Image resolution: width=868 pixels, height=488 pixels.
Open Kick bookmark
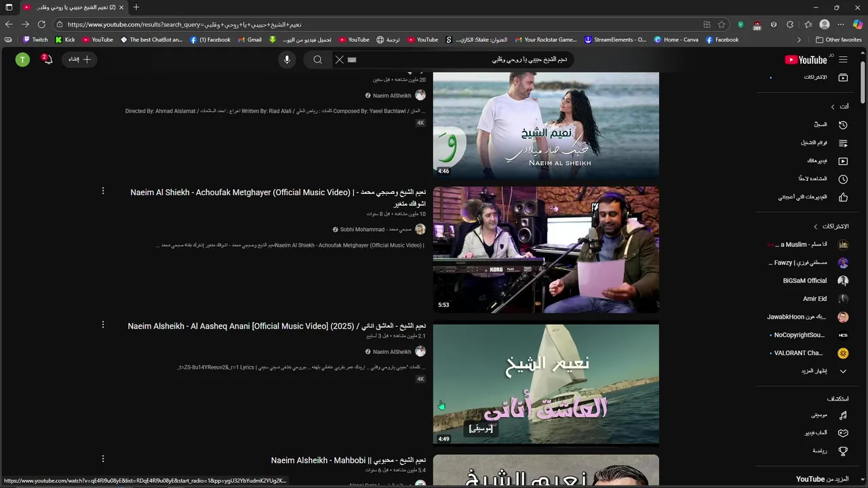click(66, 40)
